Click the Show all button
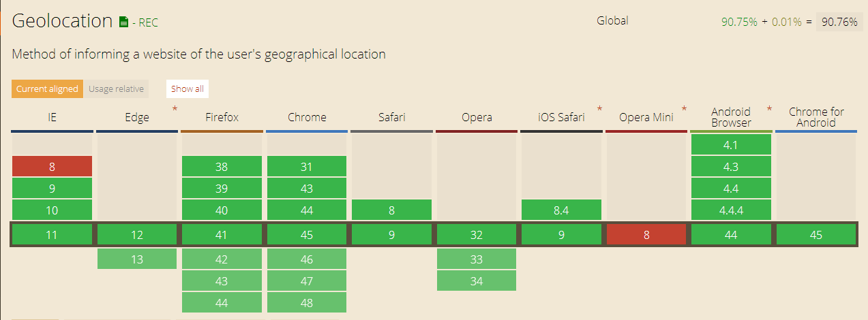Image resolution: width=868 pixels, height=320 pixels. pyautogui.click(x=188, y=89)
